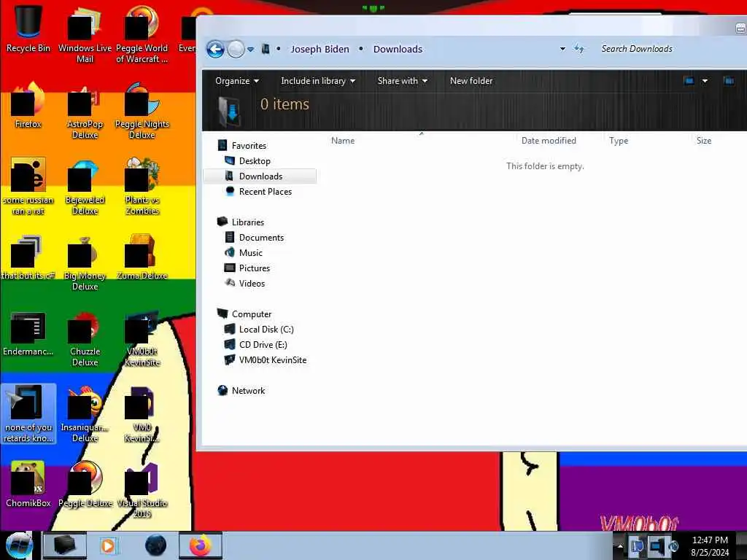Open the Windows Start button
The image size is (747, 560).
pos(19,545)
